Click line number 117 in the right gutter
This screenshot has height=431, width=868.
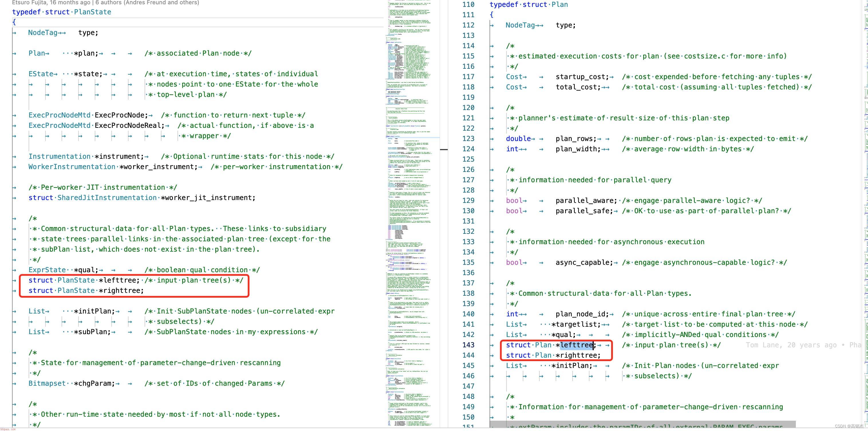click(x=468, y=77)
